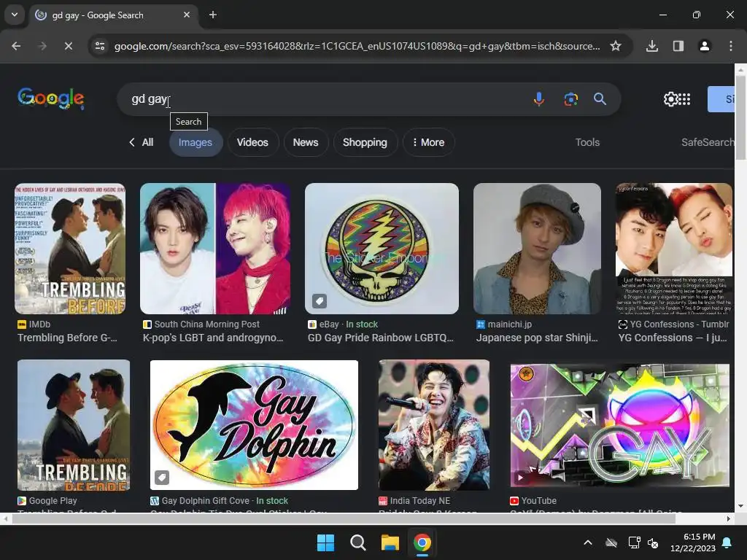This screenshot has width=747, height=560.
Task: Click product tag icon on eBay image
Action: point(320,301)
